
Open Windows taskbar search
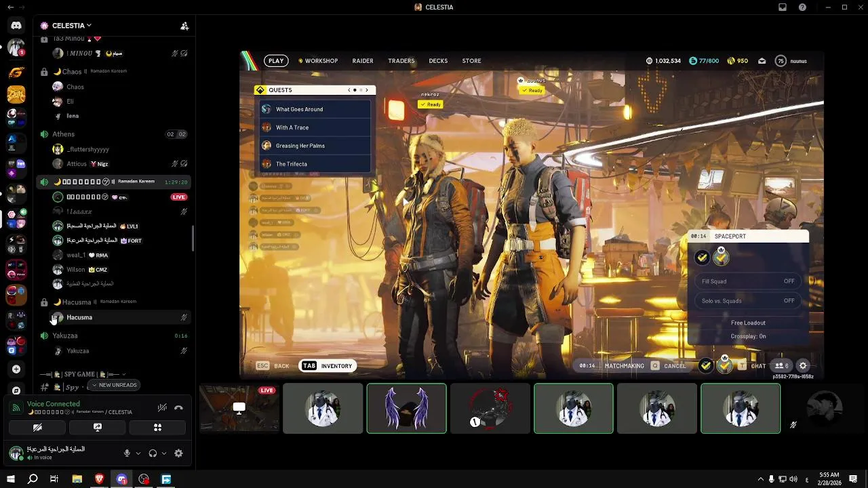33,479
